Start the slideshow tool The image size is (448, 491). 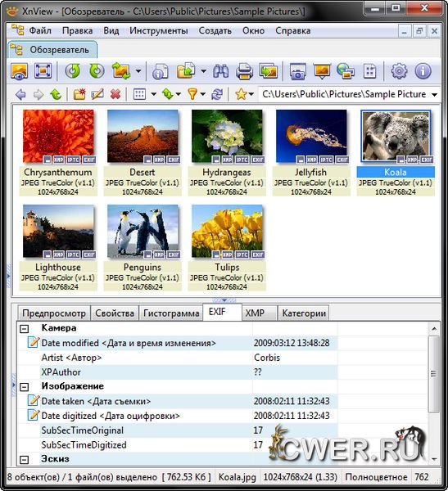(322, 70)
